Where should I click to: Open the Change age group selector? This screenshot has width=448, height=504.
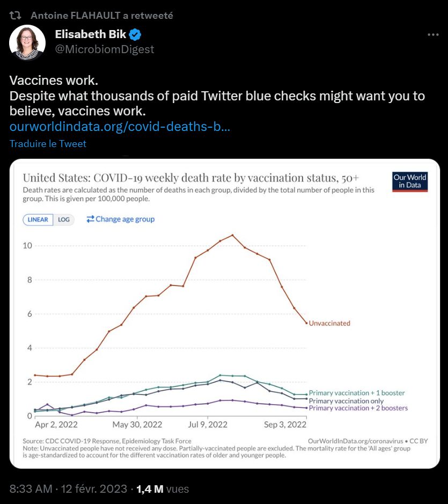click(124, 219)
